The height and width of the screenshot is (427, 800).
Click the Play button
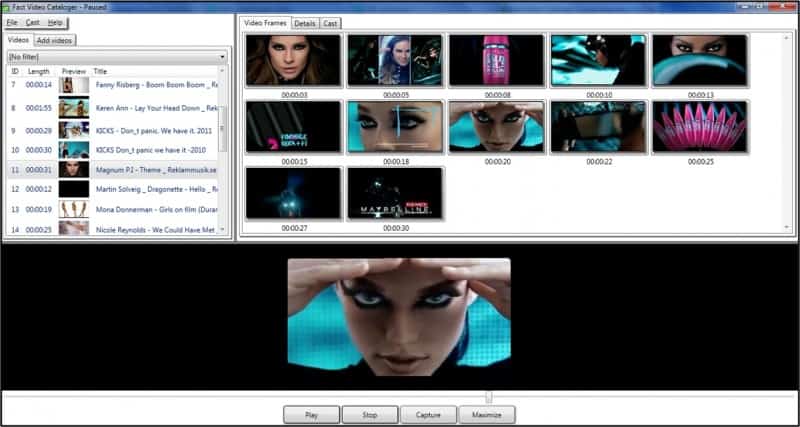311,415
